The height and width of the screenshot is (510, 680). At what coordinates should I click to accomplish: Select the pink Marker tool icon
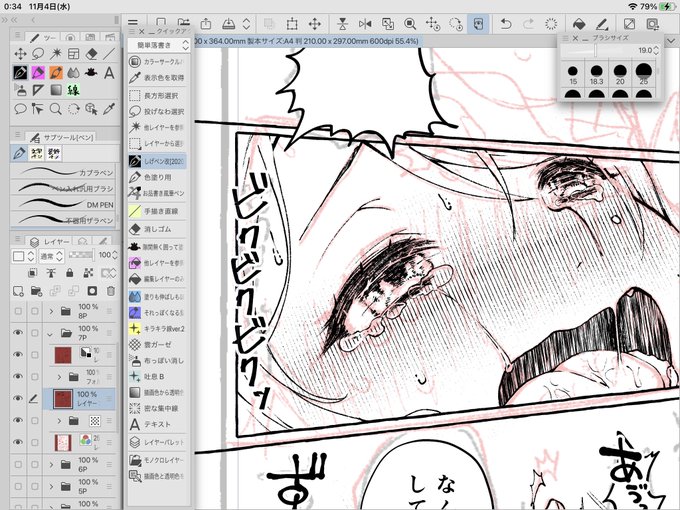(x=38, y=72)
